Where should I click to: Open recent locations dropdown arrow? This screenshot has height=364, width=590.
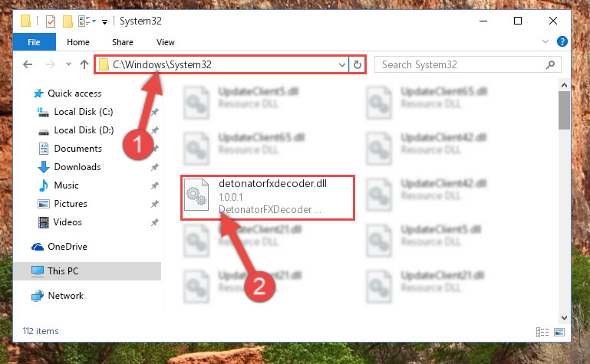pyautogui.click(x=68, y=64)
